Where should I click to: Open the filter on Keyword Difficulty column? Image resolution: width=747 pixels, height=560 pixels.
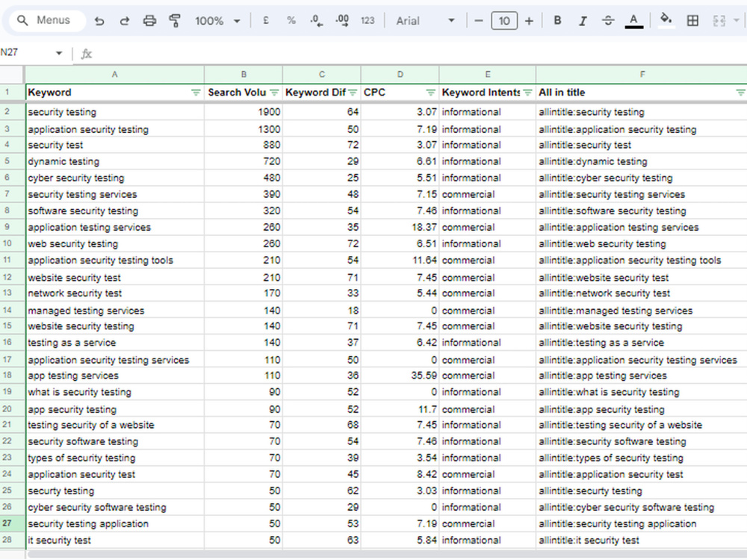click(353, 93)
